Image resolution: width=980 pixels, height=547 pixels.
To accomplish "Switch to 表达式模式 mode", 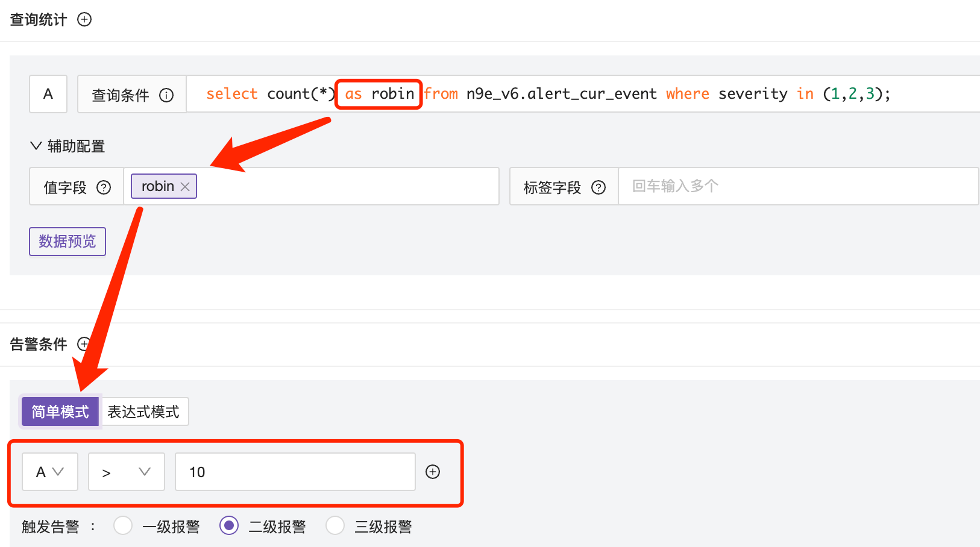I will (x=144, y=411).
